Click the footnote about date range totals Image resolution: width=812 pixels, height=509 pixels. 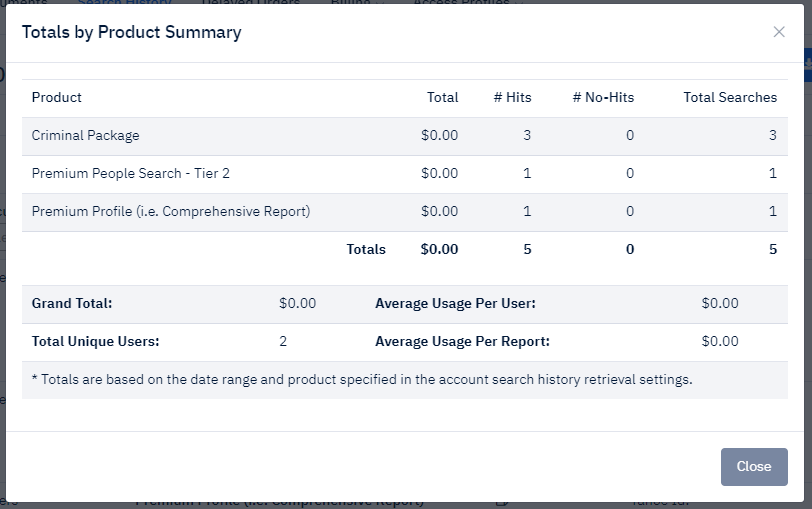pyautogui.click(x=362, y=379)
